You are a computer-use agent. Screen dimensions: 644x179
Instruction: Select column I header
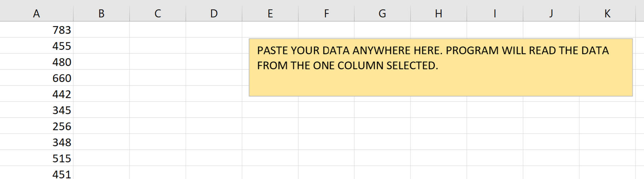495,13
